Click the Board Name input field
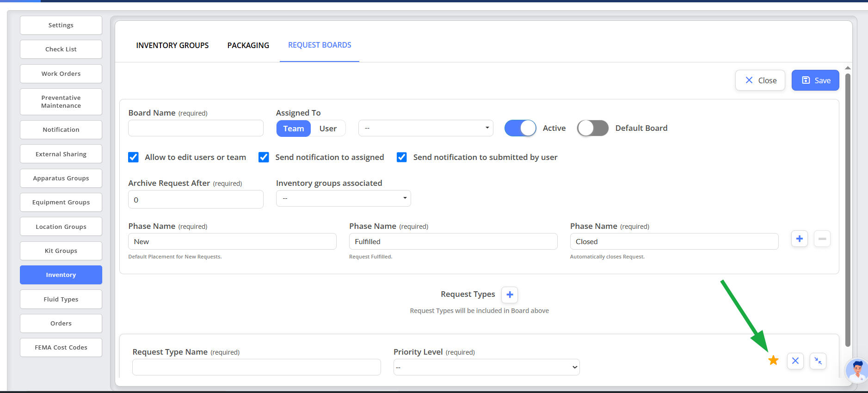The width and height of the screenshot is (868, 393). point(196,128)
